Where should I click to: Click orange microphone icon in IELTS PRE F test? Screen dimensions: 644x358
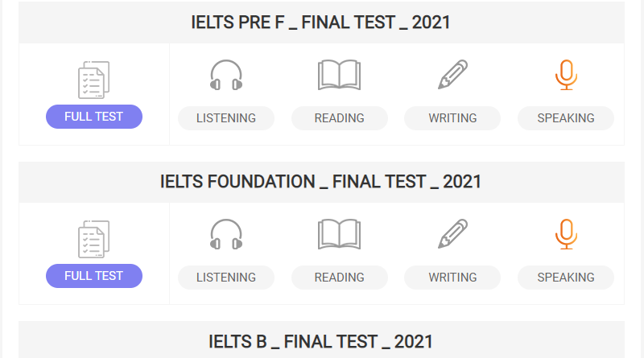[566, 75]
